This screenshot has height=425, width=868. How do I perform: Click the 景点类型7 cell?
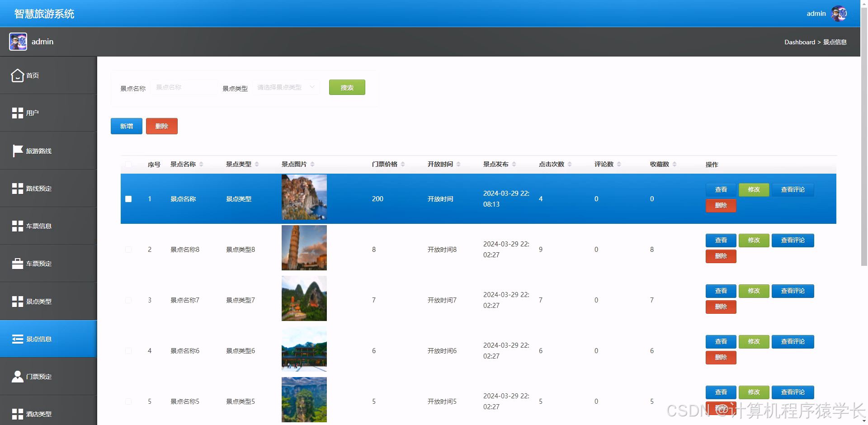pyautogui.click(x=241, y=300)
